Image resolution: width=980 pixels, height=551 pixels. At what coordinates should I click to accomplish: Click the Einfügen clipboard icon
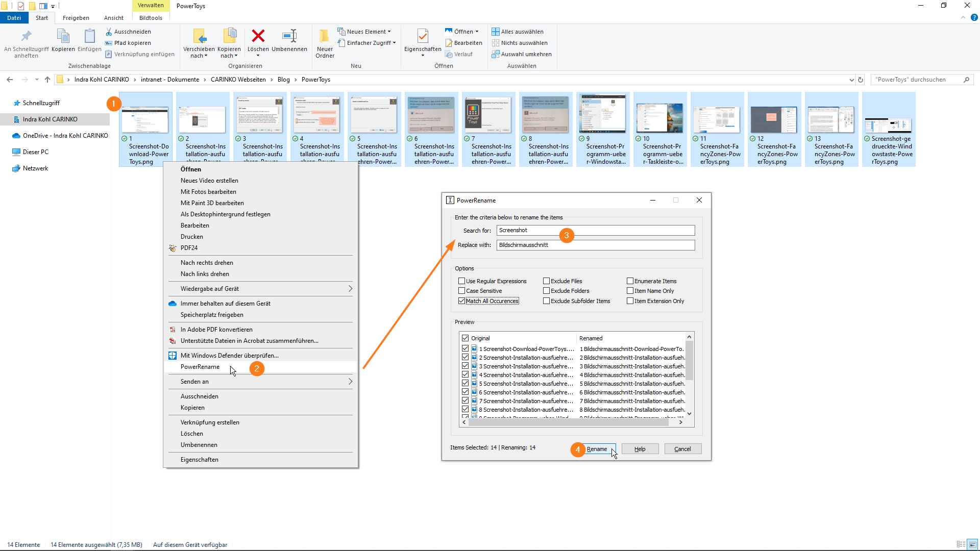[89, 36]
